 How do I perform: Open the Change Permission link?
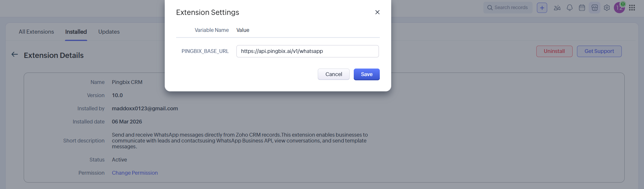point(135,173)
